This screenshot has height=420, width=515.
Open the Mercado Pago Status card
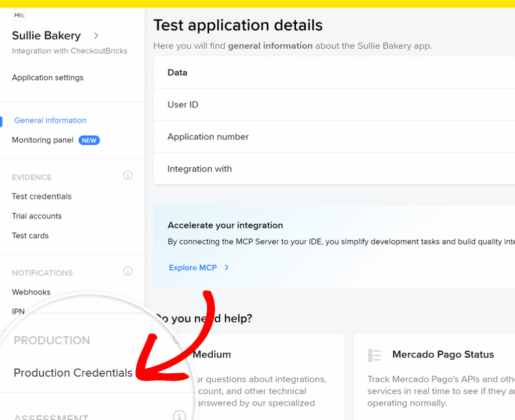click(434, 377)
